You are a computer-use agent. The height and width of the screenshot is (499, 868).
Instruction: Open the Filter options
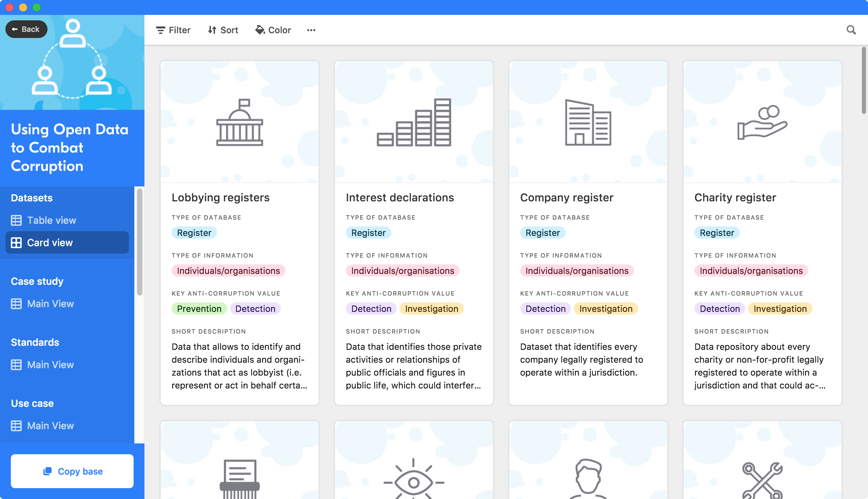coord(173,30)
